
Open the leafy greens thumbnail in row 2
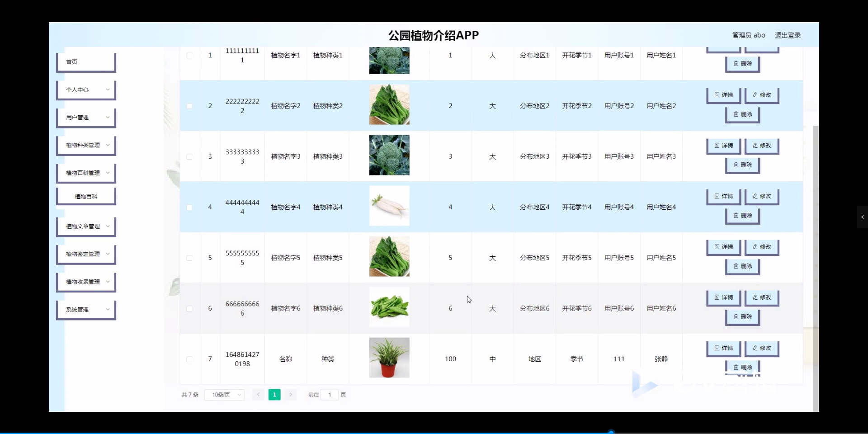tap(389, 104)
